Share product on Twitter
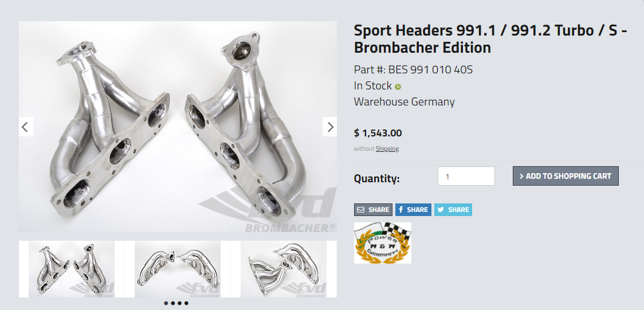The image size is (644, 310). point(453,209)
